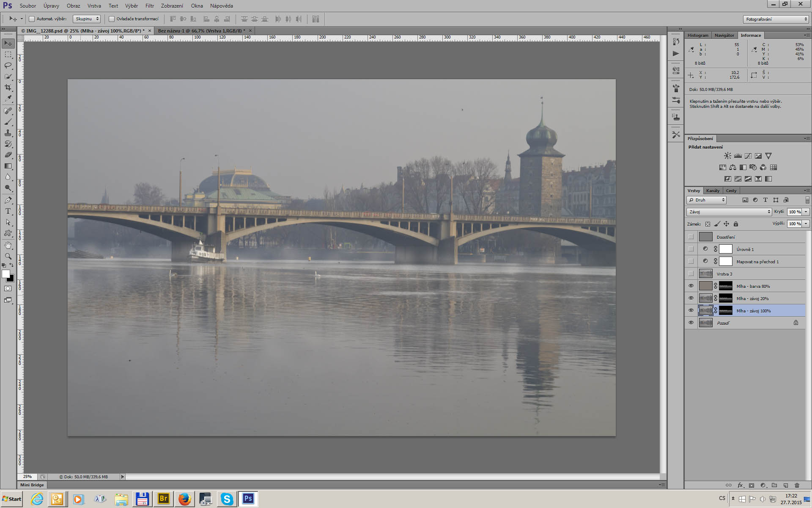Select the Clone Stamp tool

coord(8,133)
